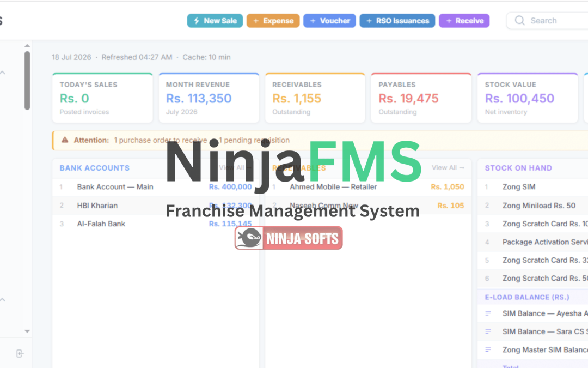
Task: Click the Refreshed 04:27 AM status text
Action: (x=137, y=57)
